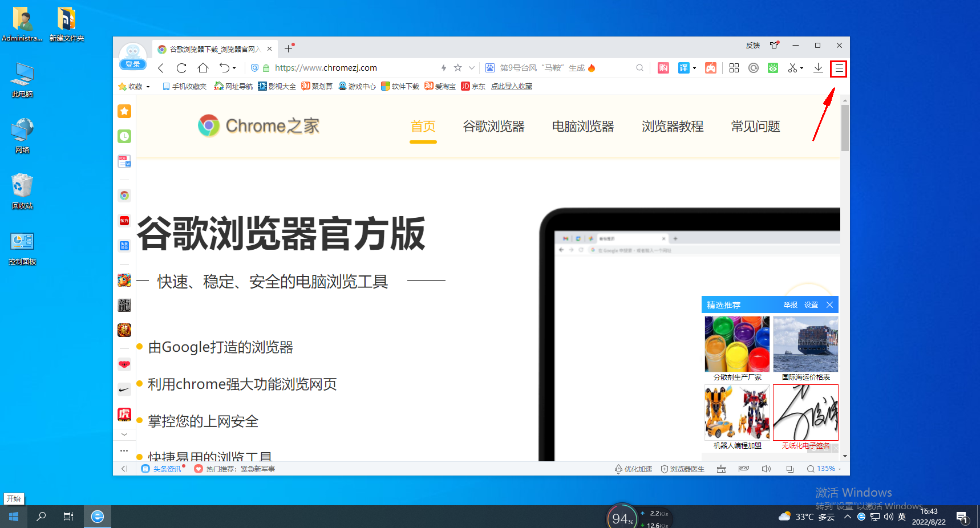Click the scissors screenshot tool icon
Image resolution: width=980 pixels, height=528 pixels.
(x=792, y=68)
